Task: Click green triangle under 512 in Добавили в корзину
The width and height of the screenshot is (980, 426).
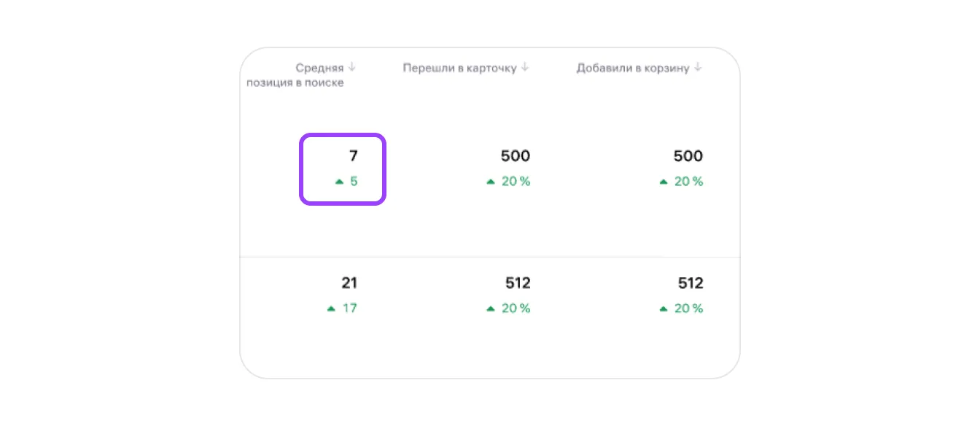Action: (x=664, y=309)
